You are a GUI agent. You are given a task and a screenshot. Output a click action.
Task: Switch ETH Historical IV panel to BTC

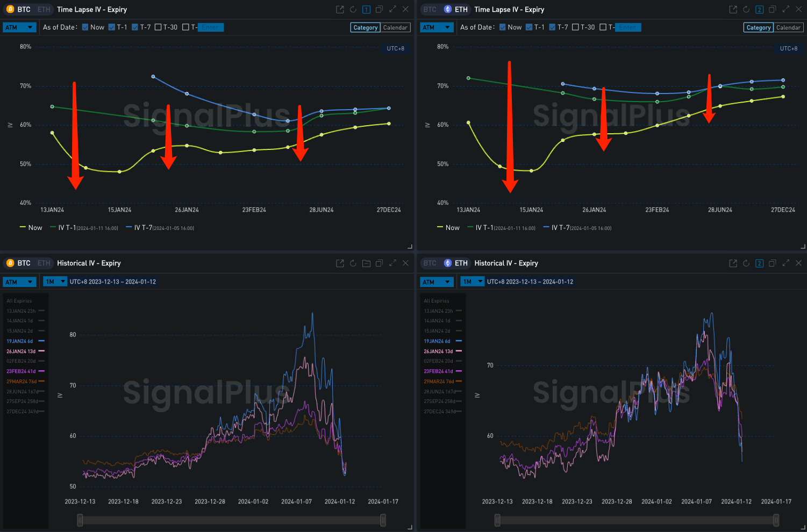430,263
